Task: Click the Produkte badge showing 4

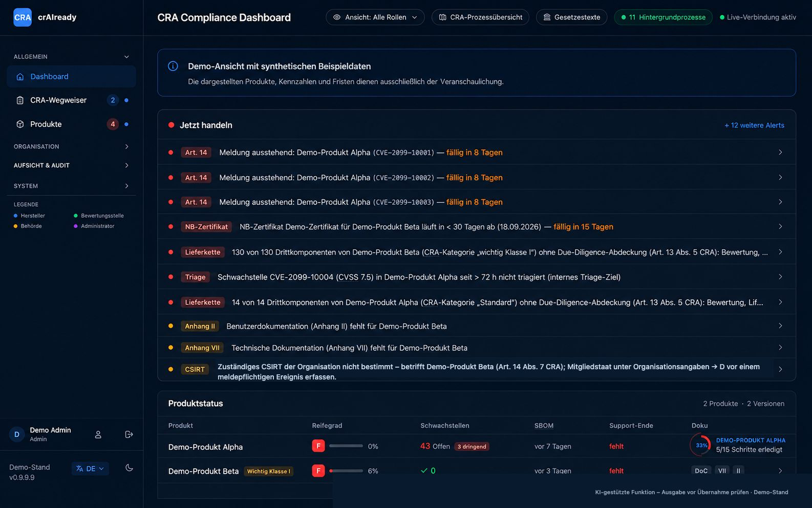Action: point(113,124)
